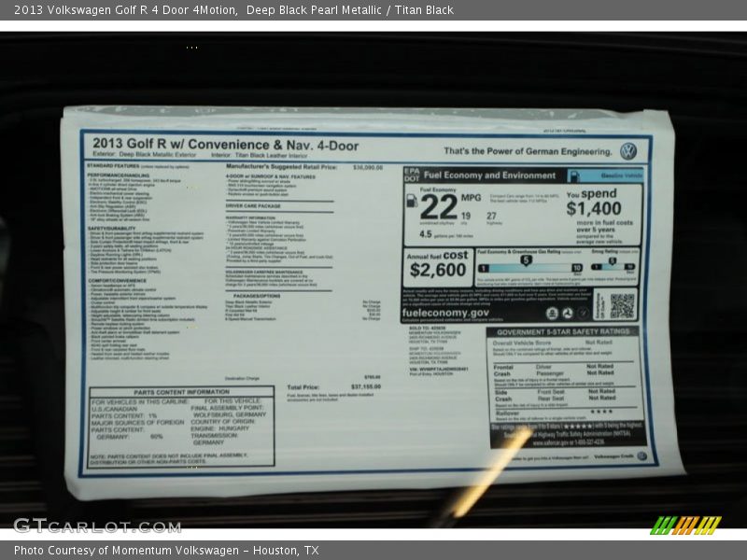Click the '4.5' gallons per 100 miles figure

pos(426,234)
